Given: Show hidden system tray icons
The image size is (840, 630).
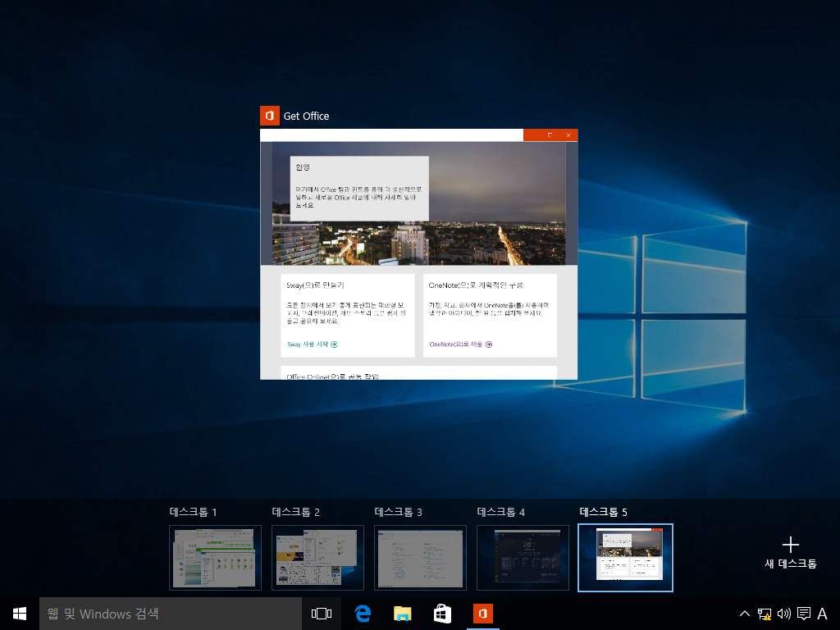Looking at the screenshot, I should pos(745,614).
